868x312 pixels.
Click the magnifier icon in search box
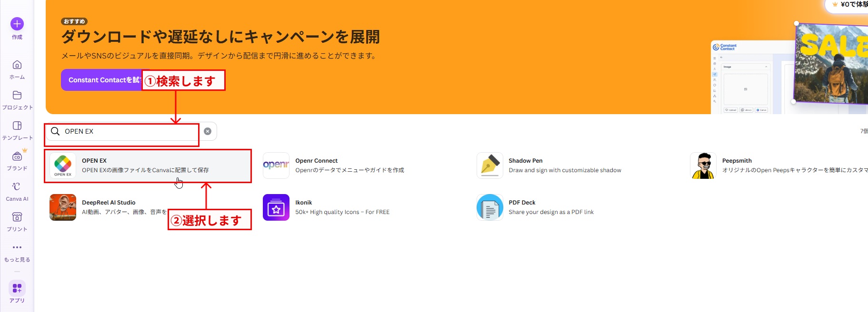pyautogui.click(x=55, y=131)
